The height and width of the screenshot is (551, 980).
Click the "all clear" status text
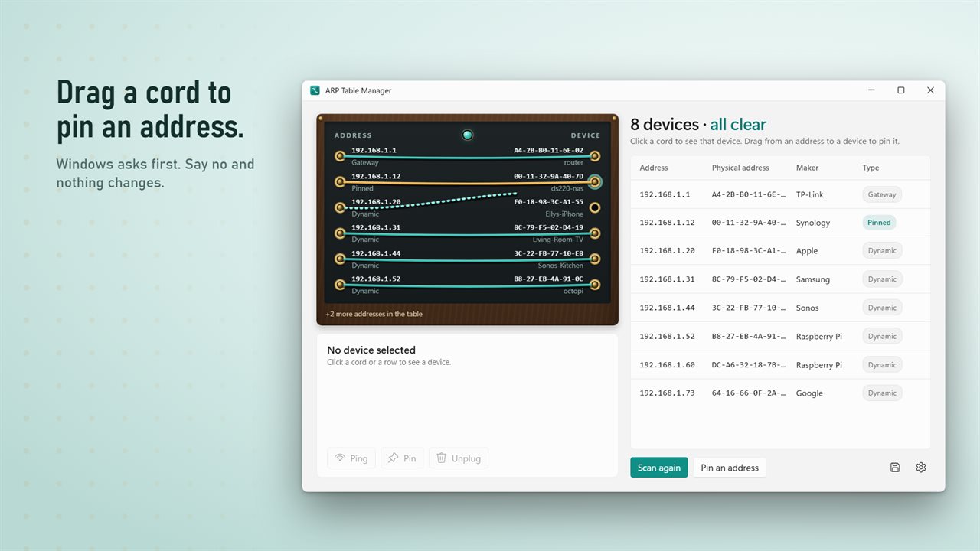tap(738, 124)
